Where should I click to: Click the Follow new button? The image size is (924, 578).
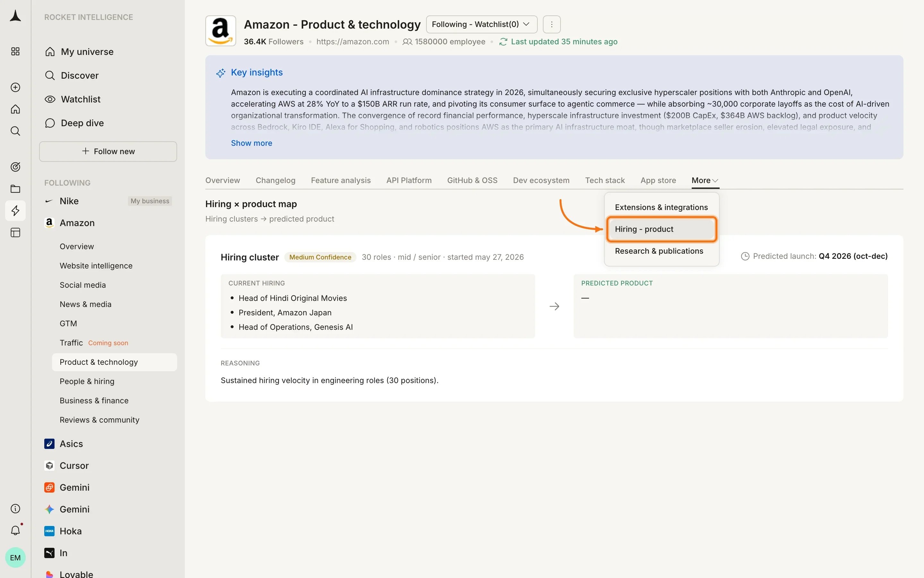click(108, 151)
